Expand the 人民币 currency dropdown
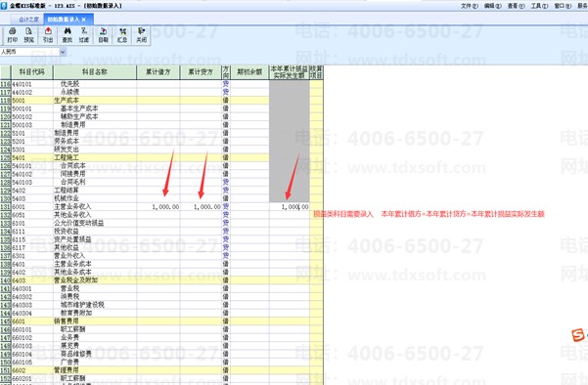The height and width of the screenshot is (385, 588). point(63,52)
